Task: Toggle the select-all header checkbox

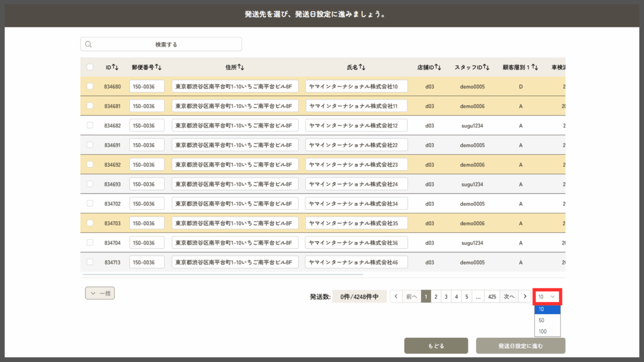Action: pyautogui.click(x=90, y=67)
